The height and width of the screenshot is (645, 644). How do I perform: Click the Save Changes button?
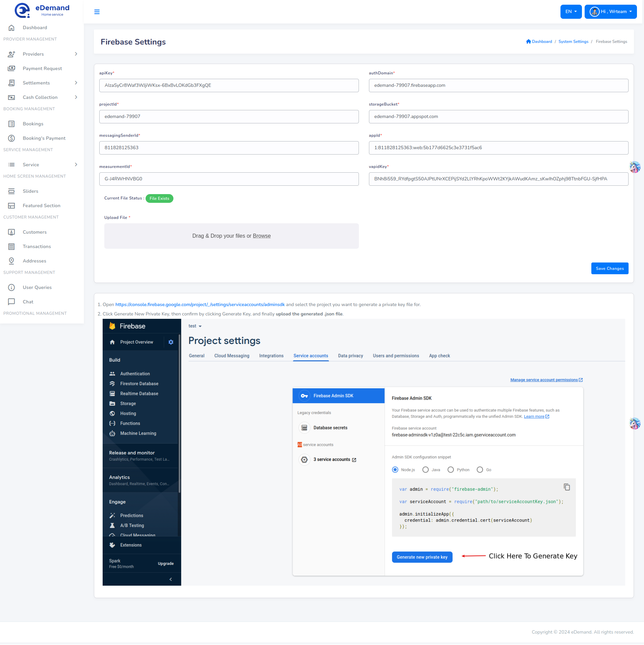point(609,269)
